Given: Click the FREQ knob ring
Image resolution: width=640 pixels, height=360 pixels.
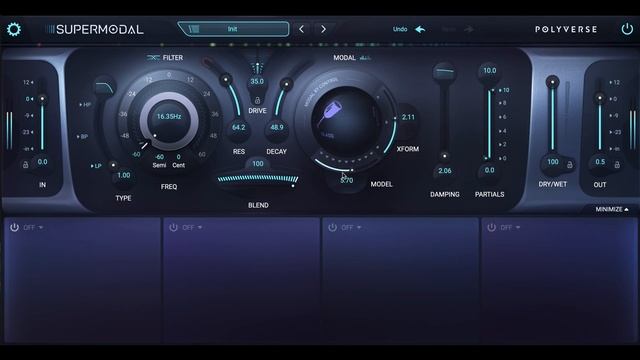Looking at the screenshot, I should click(169, 120).
